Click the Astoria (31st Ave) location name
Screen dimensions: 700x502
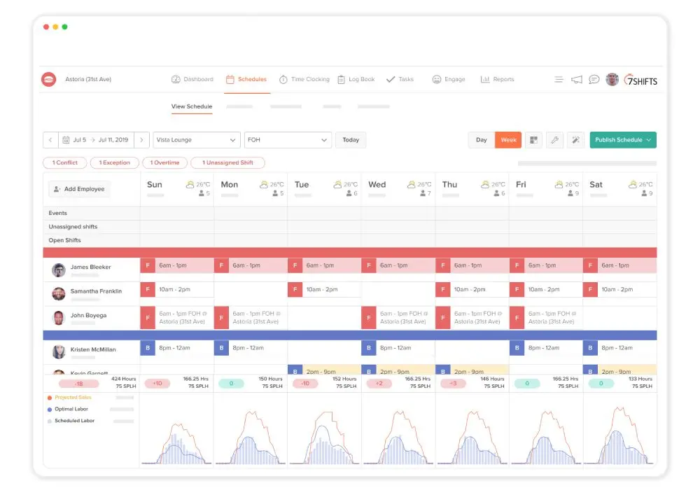coord(88,79)
